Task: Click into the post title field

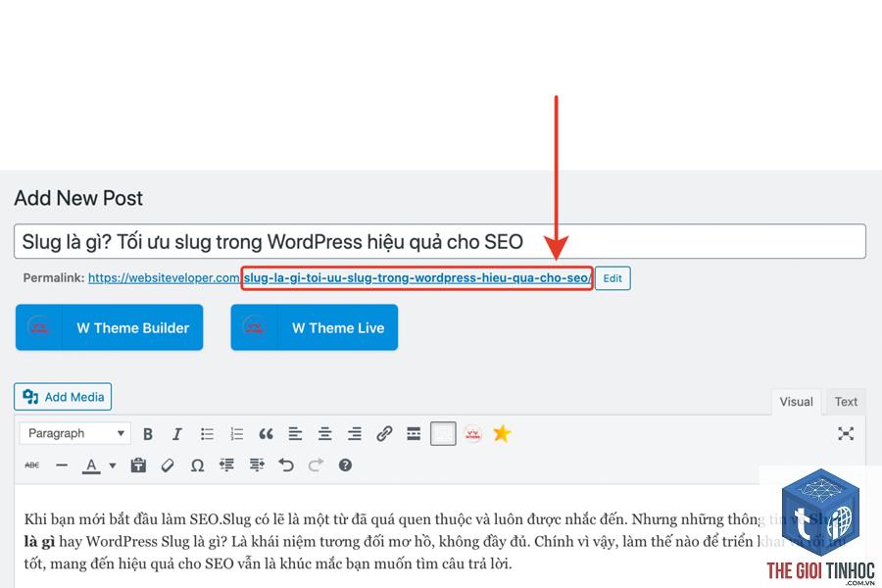Action: pos(440,241)
